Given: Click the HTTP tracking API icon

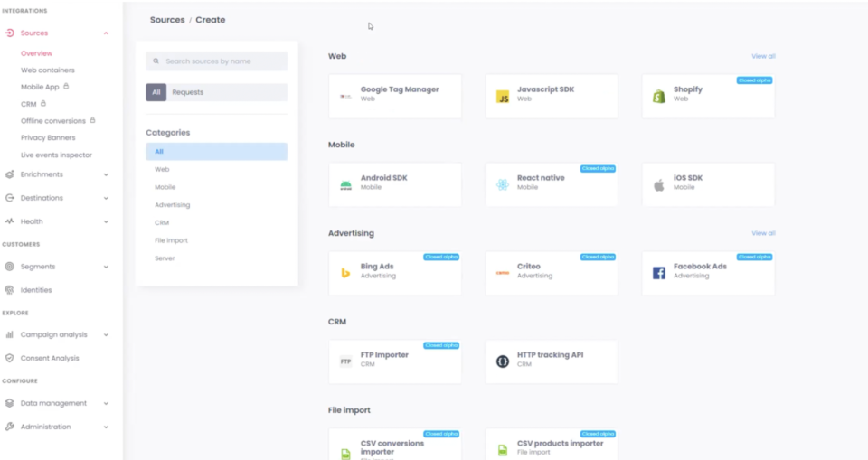Looking at the screenshot, I should pos(503,361).
